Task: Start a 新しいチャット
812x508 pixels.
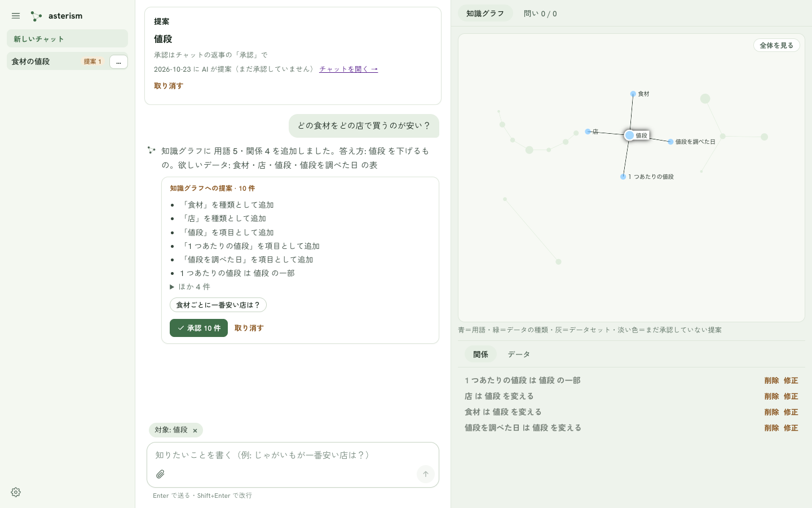Action: pos(67,38)
